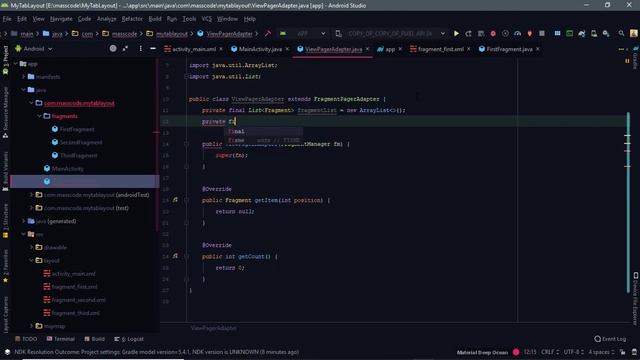This screenshot has height=360, width=640.
Task: Open the app run configuration dropdown
Action: click(x=303, y=33)
